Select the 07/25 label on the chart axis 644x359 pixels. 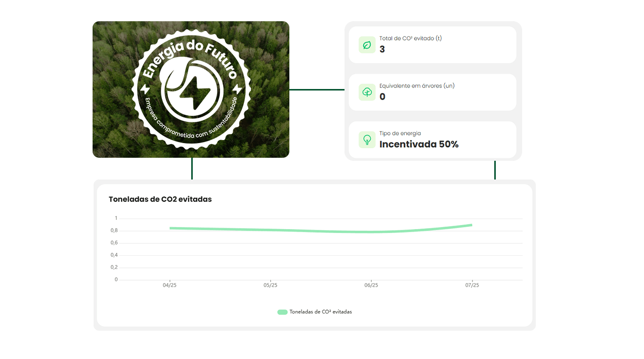click(472, 286)
